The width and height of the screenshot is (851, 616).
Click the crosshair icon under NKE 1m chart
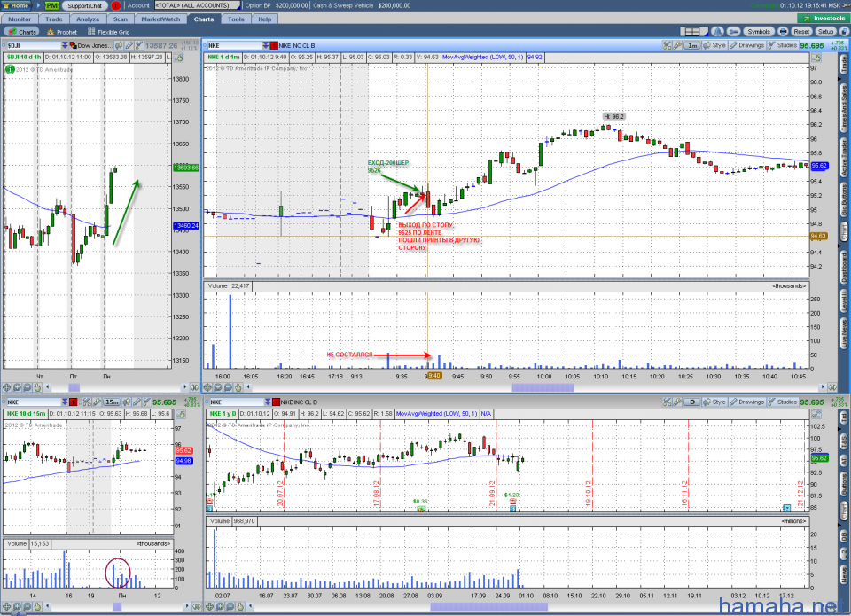pos(207,387)
